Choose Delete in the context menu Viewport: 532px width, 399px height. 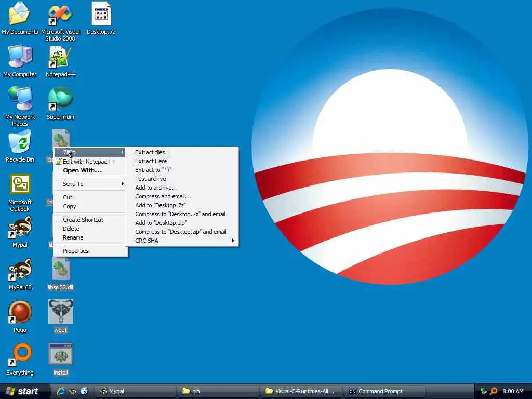tap(90, 229)
